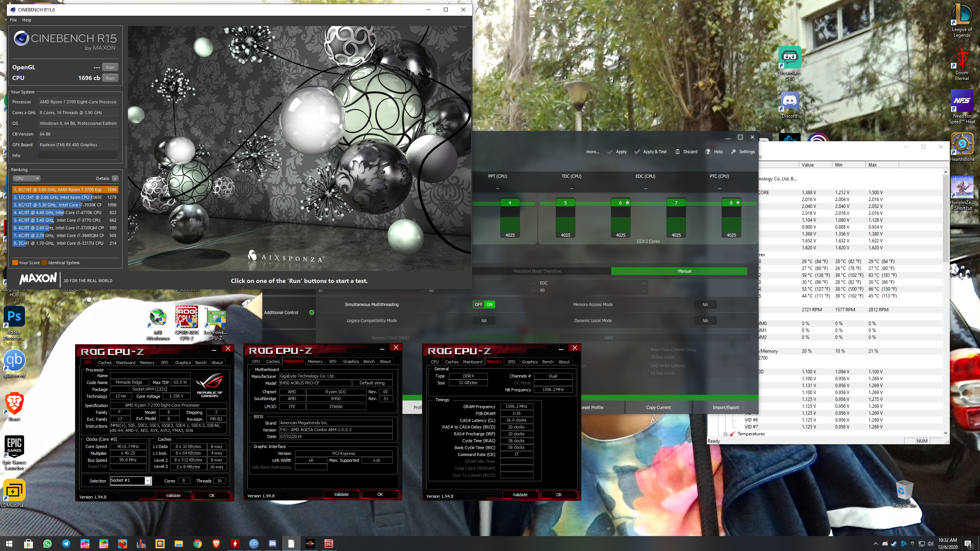Toggle core 6 star header
Viewport: 980px width, 551px height.
[621, 203]
